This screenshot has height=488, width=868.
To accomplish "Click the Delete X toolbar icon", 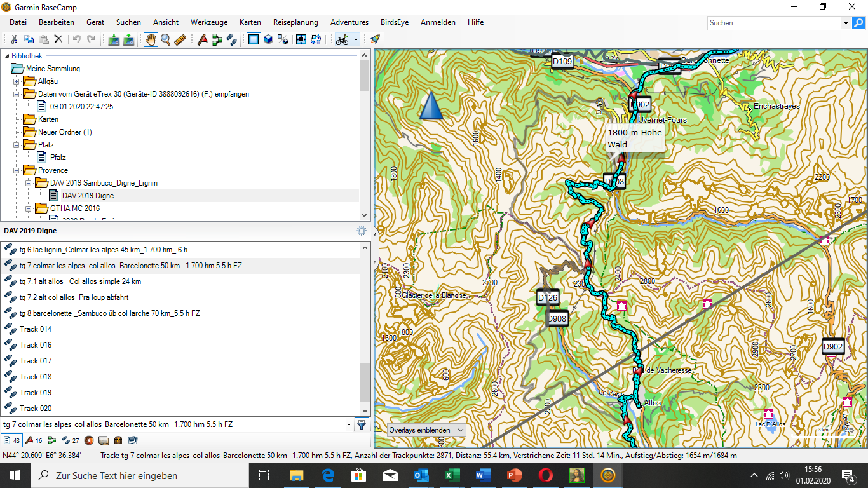I will click(x=58, y=39).
